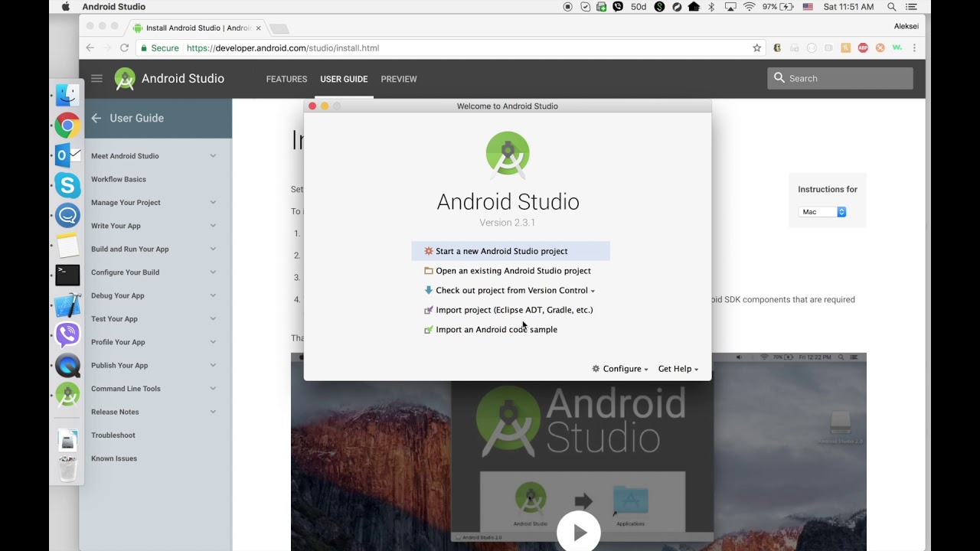Click the User Guide back arrow
The height and width of the screenshot is (551, 980).
click(x=96, y=118)
